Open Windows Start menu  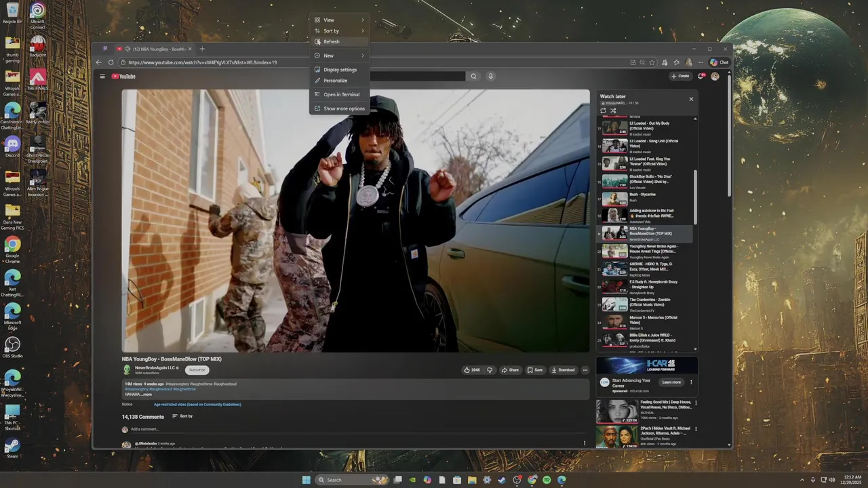point(306,480)
